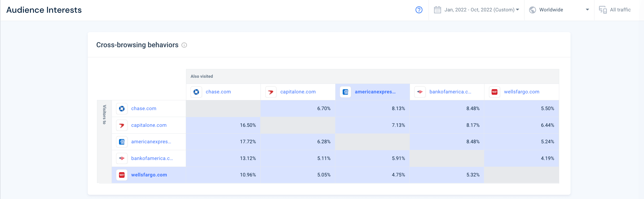Click the 7.13% cell in capitalone.com row
This screenshot has height=199, width=644.
tap(373, 125)
